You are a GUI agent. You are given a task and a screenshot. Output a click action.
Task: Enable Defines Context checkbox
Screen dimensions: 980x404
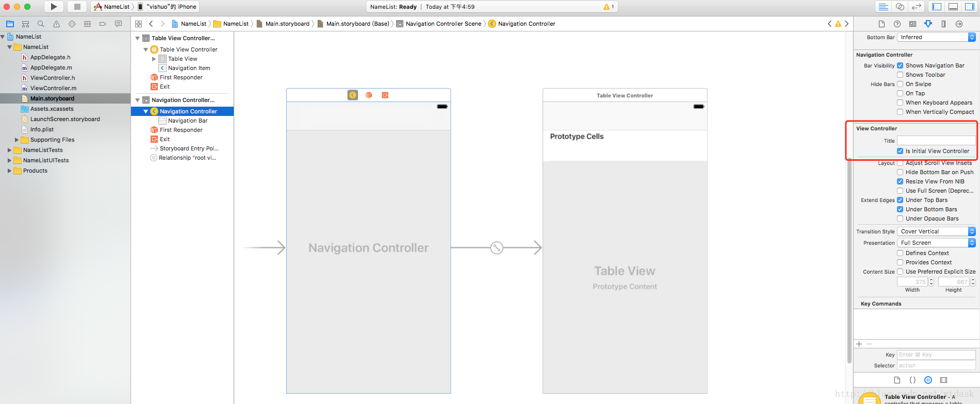click(900, 253)
